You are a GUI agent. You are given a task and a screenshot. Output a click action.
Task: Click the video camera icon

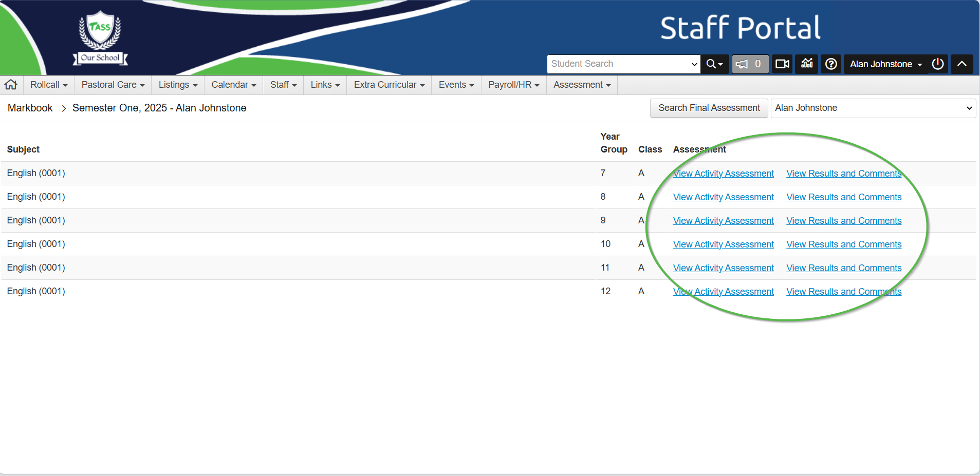[x=782, y=64]
